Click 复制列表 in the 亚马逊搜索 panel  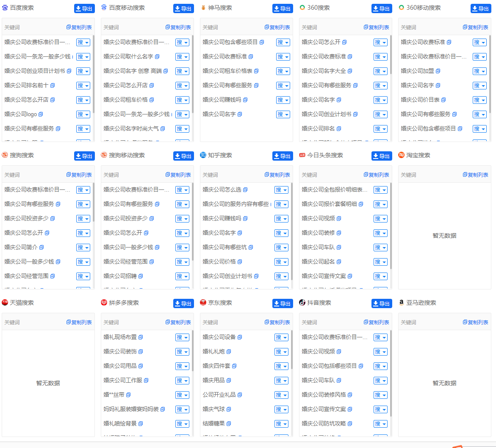click(x=475, y=322)
